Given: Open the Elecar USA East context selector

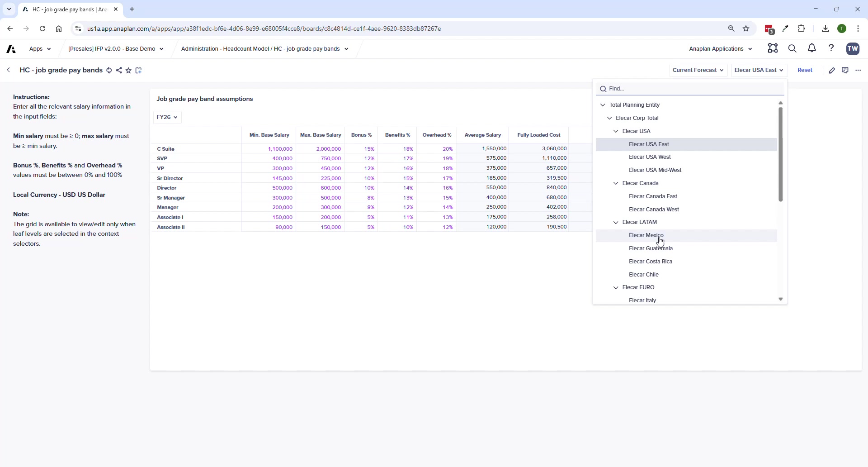Looking at the screenshot, I should coord(759,70).
